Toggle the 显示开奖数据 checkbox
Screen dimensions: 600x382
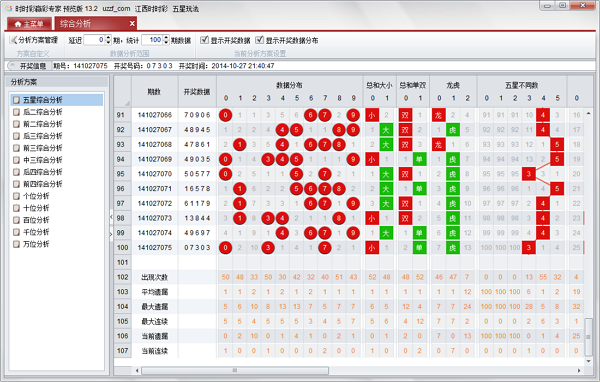(205, 40)
